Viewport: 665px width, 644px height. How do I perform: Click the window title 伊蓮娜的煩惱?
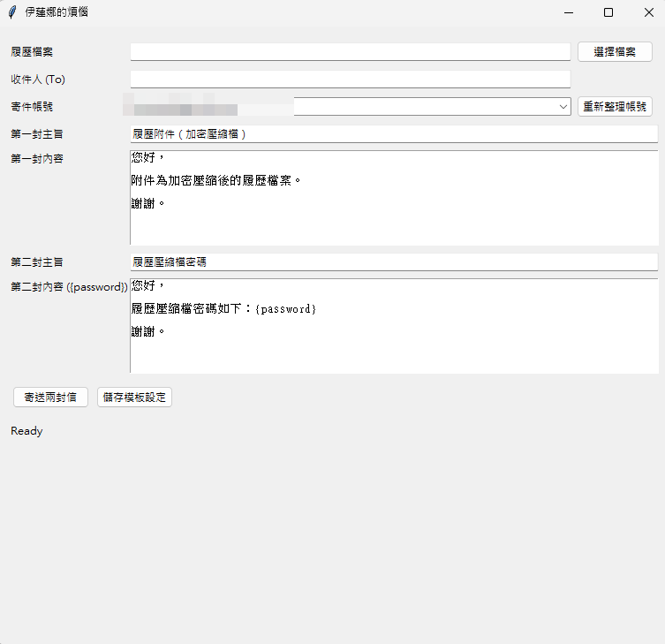57,12
